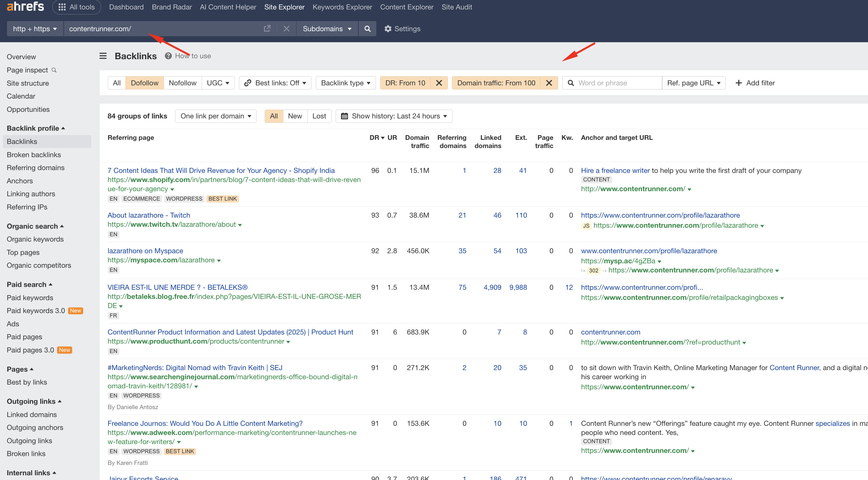Collapse the Paid search section

(30, 285)
